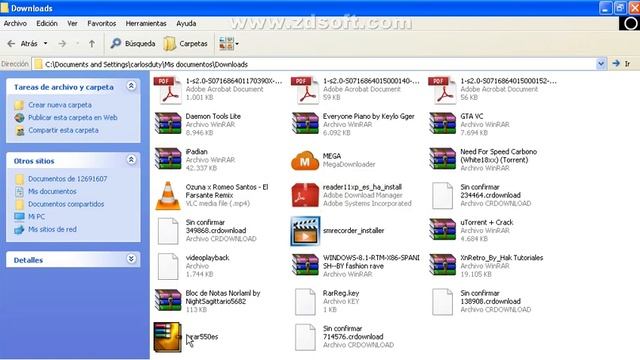640x360 pixels.
Task: Select the uTorrent + Crack archive icon
Action: (442, 230)
